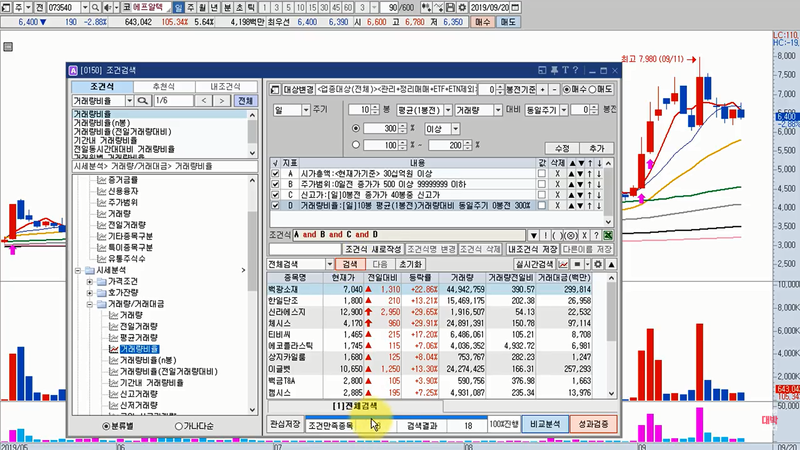Click the save diskette icon in chart toolbar
800x450 pixels.
451,8
